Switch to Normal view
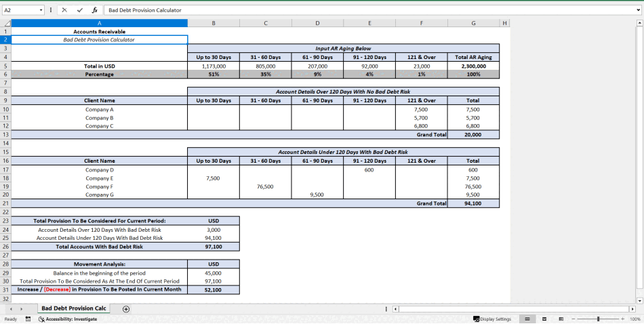644x324 pixels. 527,319
